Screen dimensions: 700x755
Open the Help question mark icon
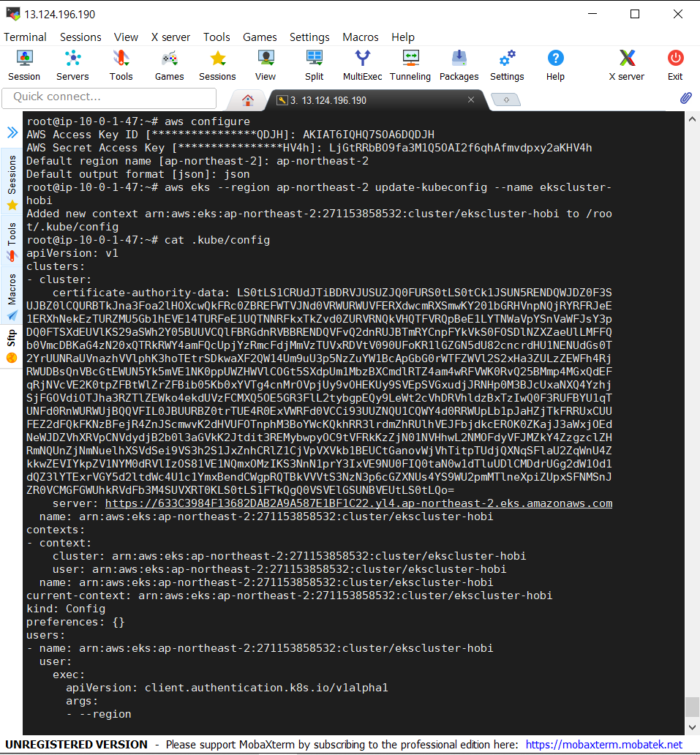pyautogui.click(x=555, y=66)
